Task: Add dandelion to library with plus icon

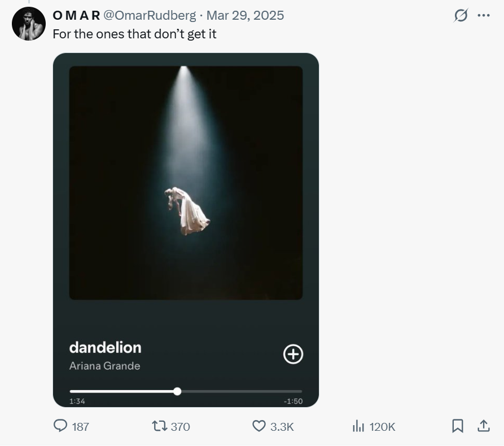Action: [293, 354]
